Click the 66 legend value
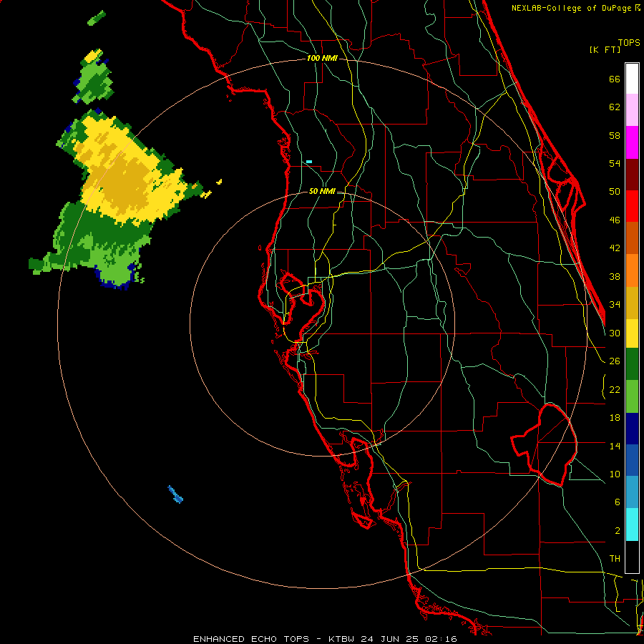 (x=615, y=79)
